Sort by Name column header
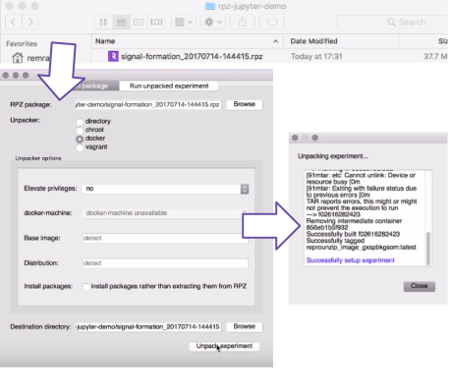Screen dimensions: 450x372 pos(187,41)
